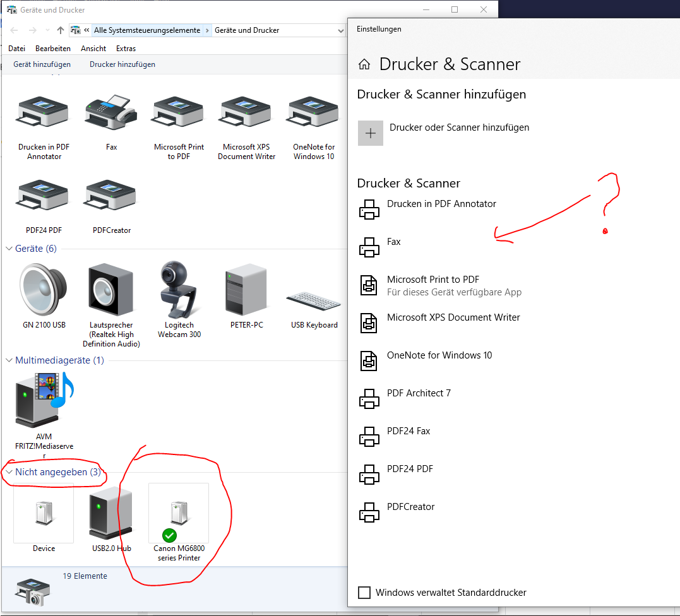680x616 pixels.
Task: Select the PETER-PC computer icon
Action: (x=246, y=289)
